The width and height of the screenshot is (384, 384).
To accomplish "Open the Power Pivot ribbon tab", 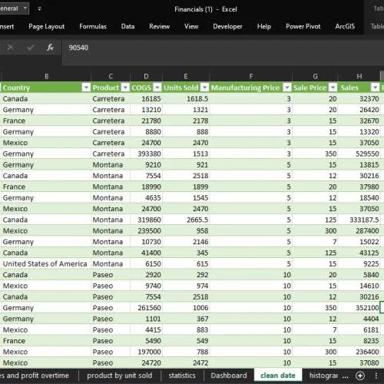I will 303,27.
